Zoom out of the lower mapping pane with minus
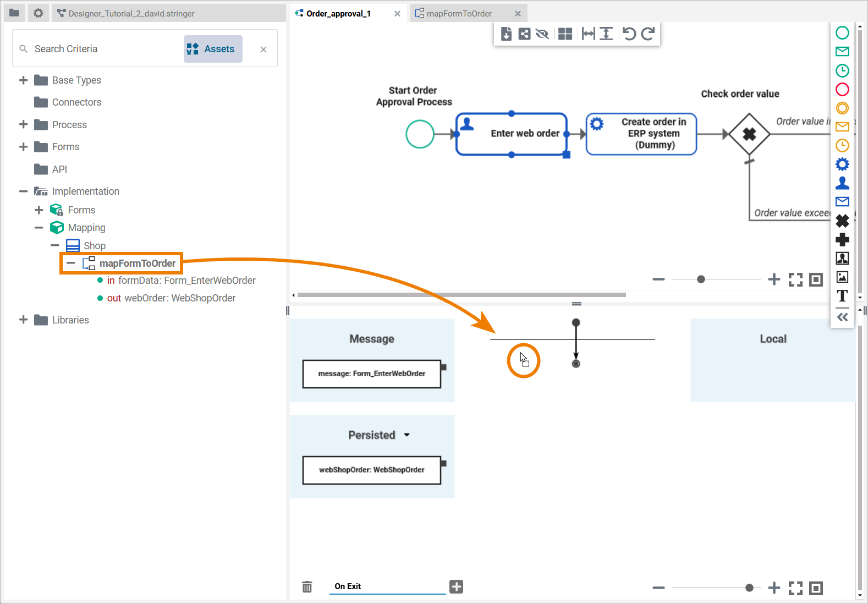 point(658,588)
